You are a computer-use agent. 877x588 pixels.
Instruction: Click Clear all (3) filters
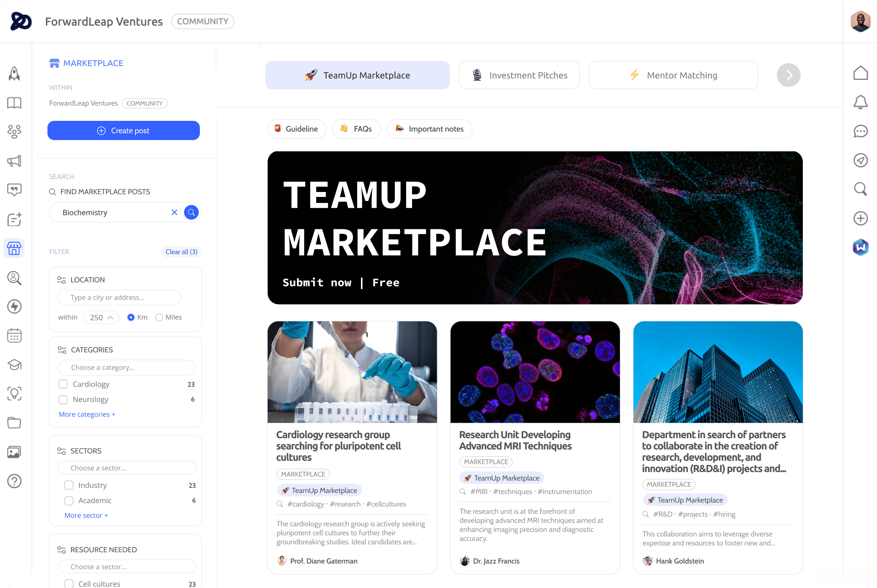coord(181,252)
